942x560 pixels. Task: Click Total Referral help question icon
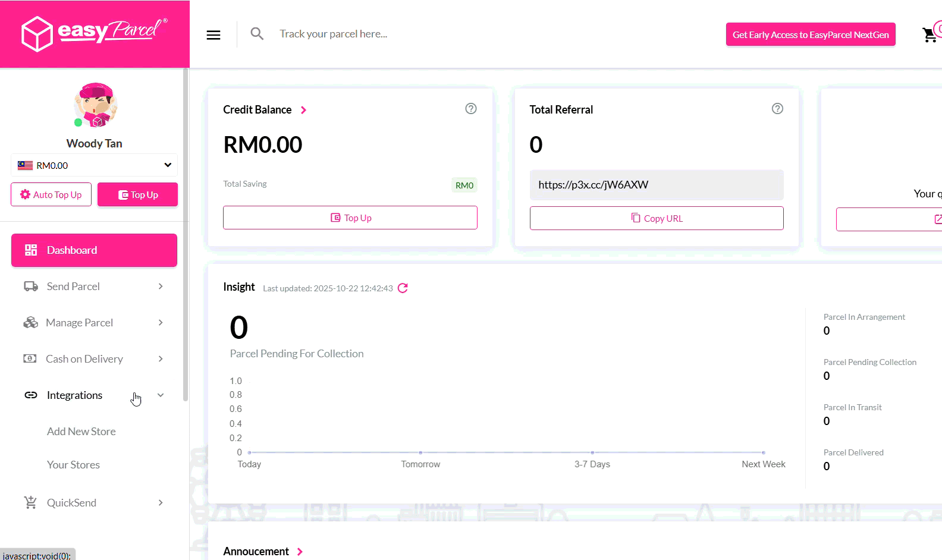coord(777,109)
